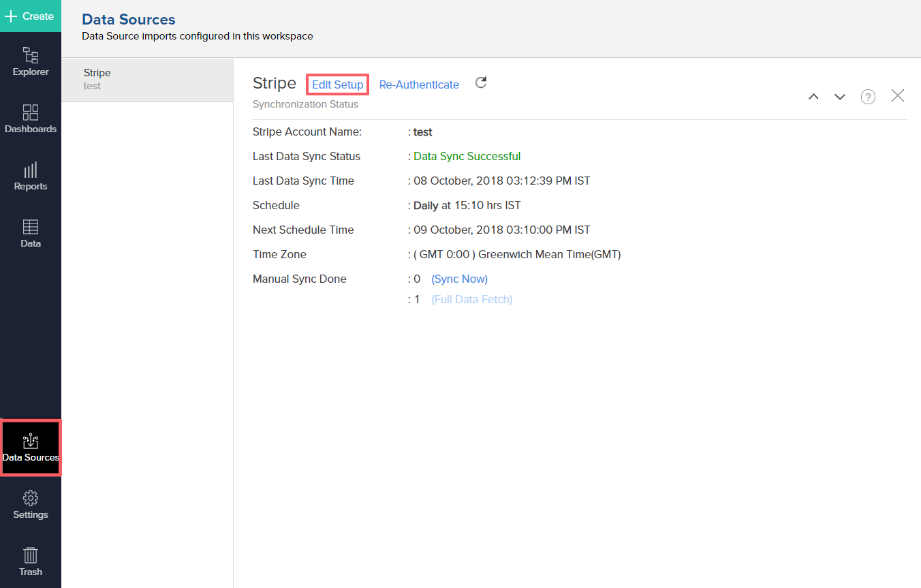
Task: Click the Data Sources page heading
Action: [129, 20]
